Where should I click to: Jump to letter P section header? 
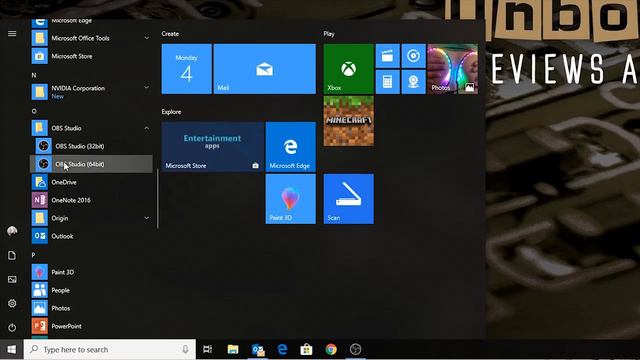point(33,255)
